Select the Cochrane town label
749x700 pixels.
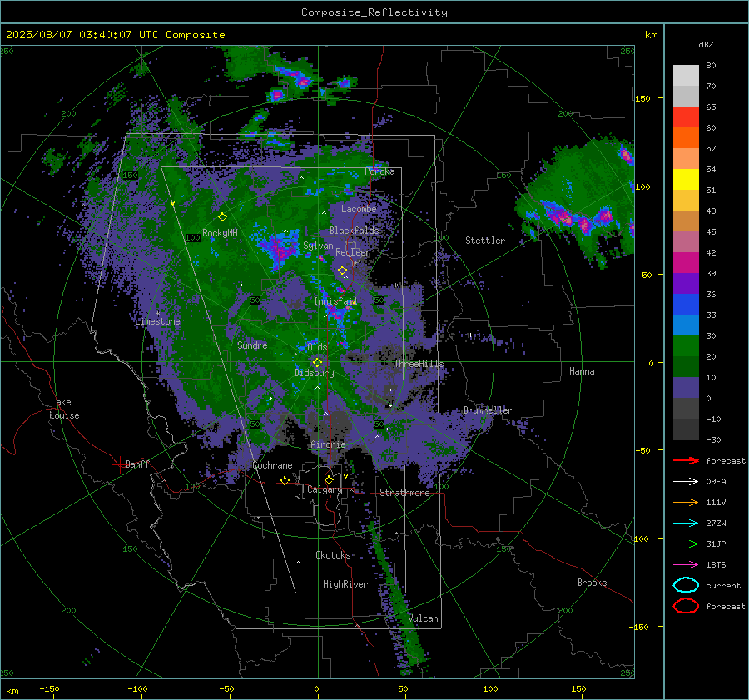click(272, 465)
